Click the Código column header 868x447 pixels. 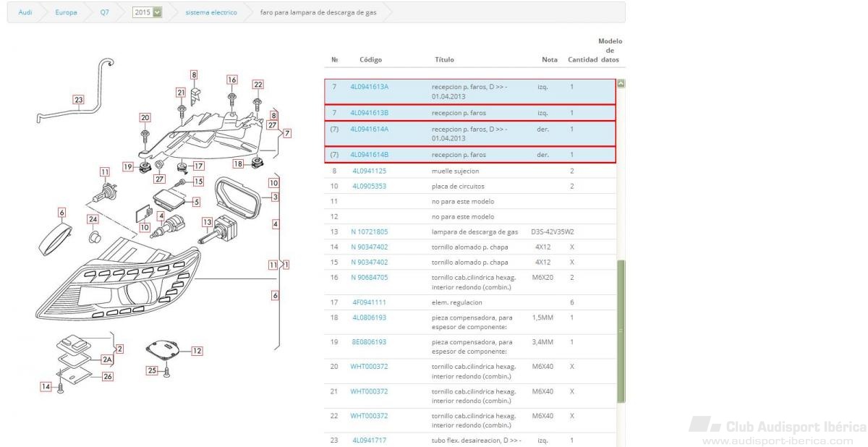[x=370, y=59]
